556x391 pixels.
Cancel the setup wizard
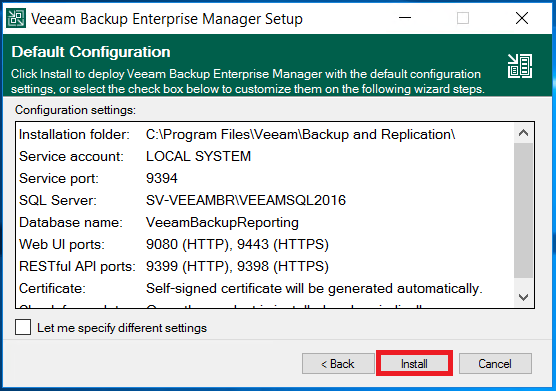pos(495,363)
